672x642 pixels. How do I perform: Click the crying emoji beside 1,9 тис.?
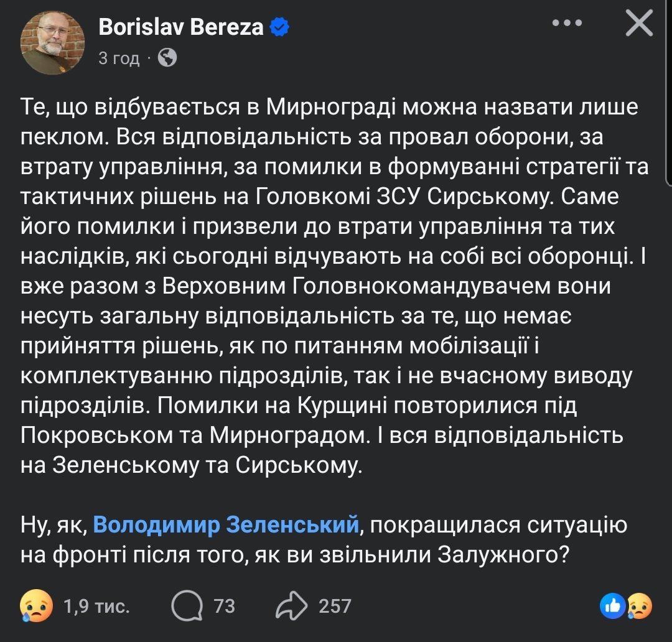tap(35, 605)
